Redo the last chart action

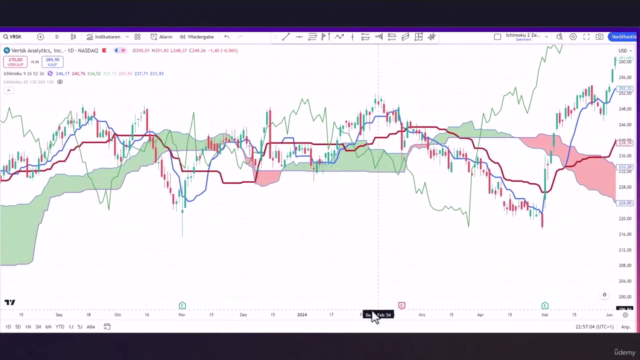[x=240, y=37]
